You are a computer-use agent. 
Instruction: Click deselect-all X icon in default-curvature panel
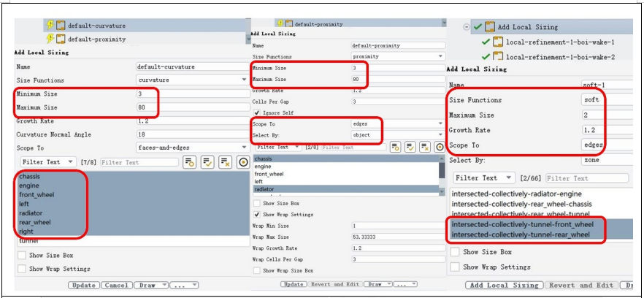(x=225, y=162)
